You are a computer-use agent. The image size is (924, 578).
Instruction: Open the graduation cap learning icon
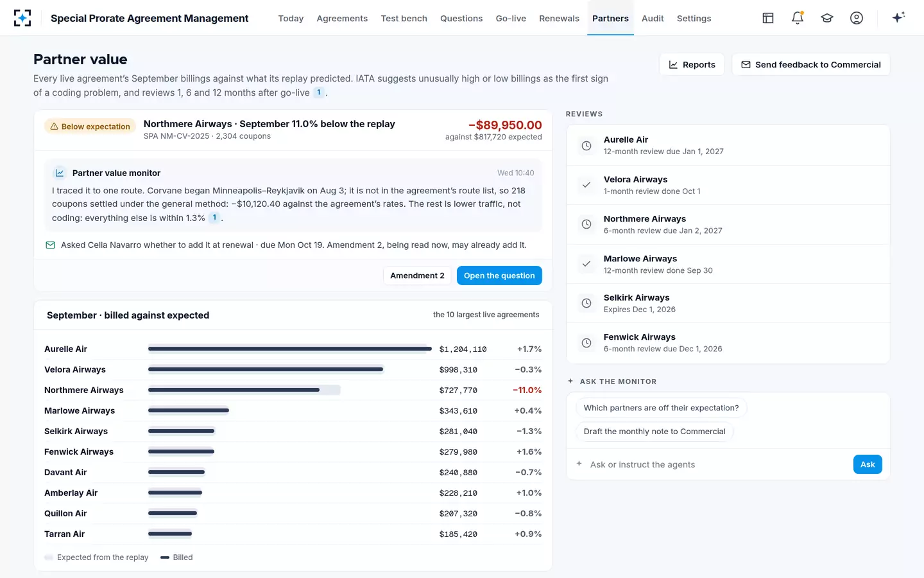click(x=827, y=18)
